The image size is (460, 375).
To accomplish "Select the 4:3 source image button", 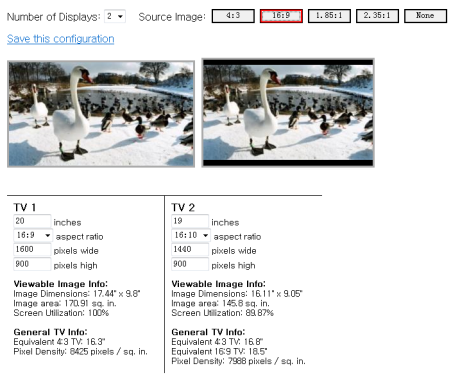I will coord(233,16).
